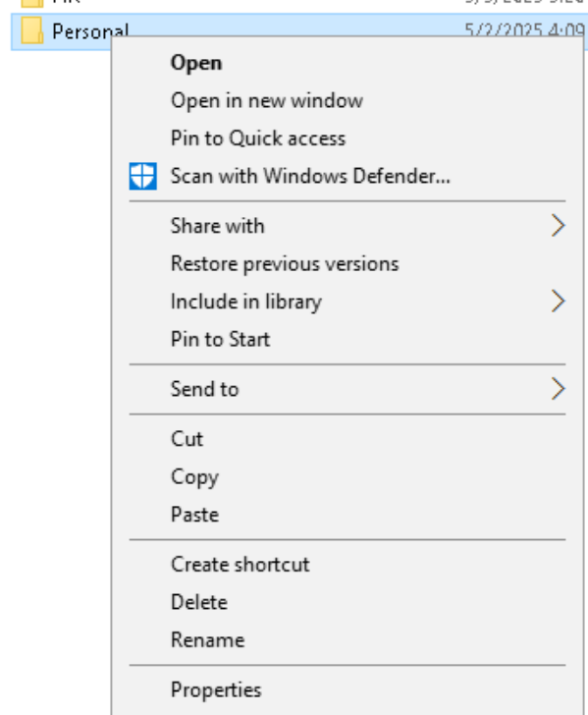Click the Windows Defender shield icon
The width and height of the screenshot is (588, 715).
pyautogui.click(x=142, y=176)
